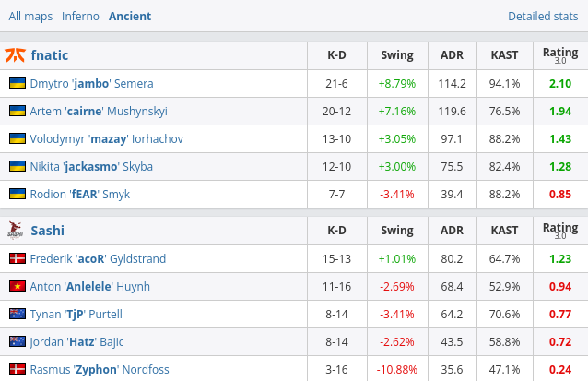Click the Vietnam flag beside Anlelele

tap(18, 286)
